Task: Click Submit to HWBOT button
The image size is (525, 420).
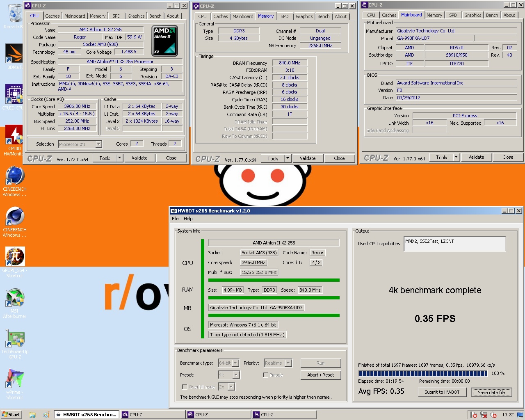Action: point(442,392)
